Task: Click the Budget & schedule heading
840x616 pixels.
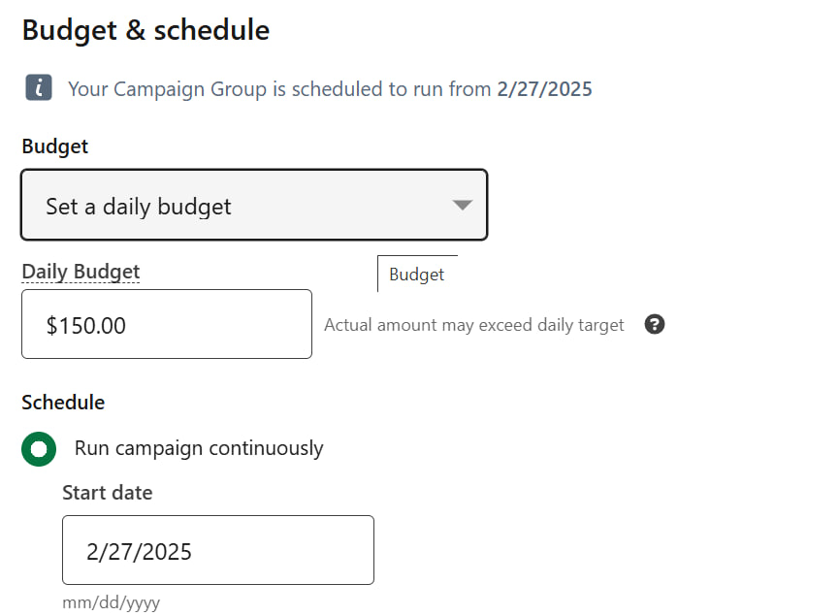Action: (x=145, y=30)
